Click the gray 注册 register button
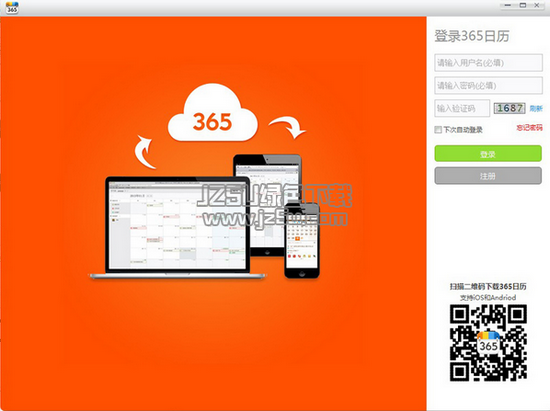 click(488, 175)
